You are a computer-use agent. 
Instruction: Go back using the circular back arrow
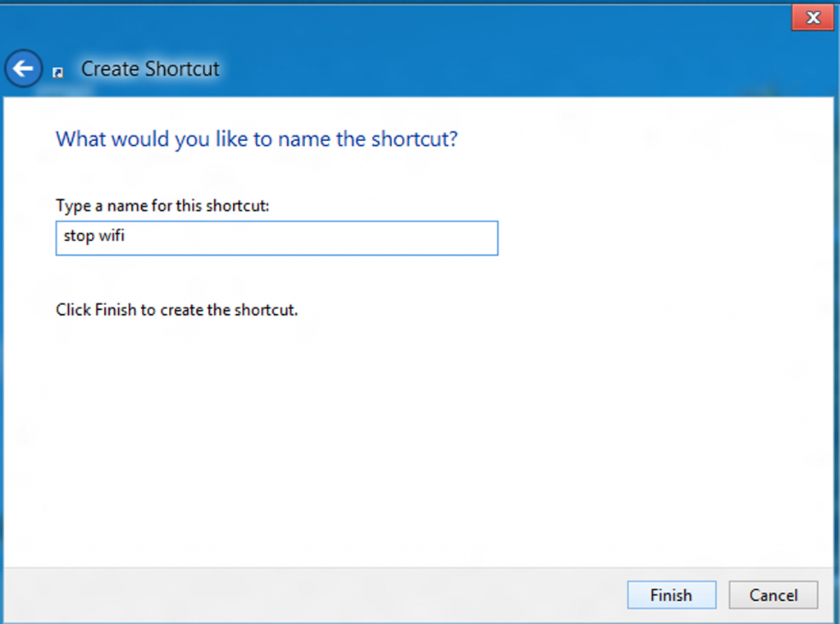[23, 69]
